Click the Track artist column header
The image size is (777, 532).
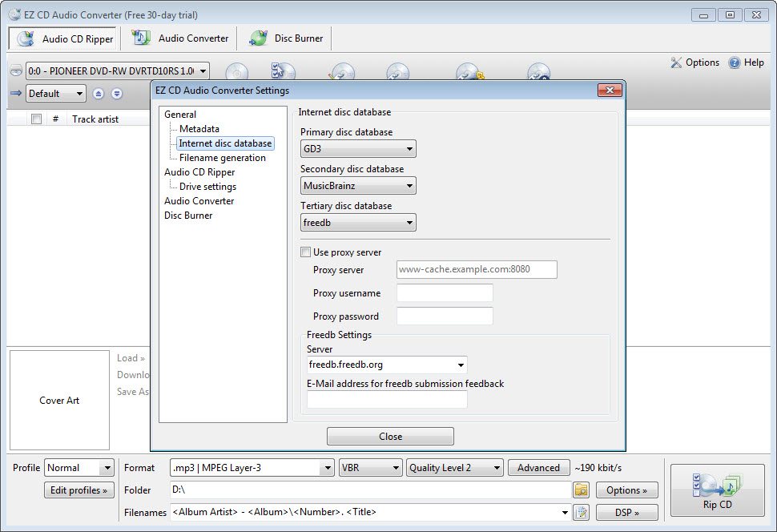(x=95, y=119)
